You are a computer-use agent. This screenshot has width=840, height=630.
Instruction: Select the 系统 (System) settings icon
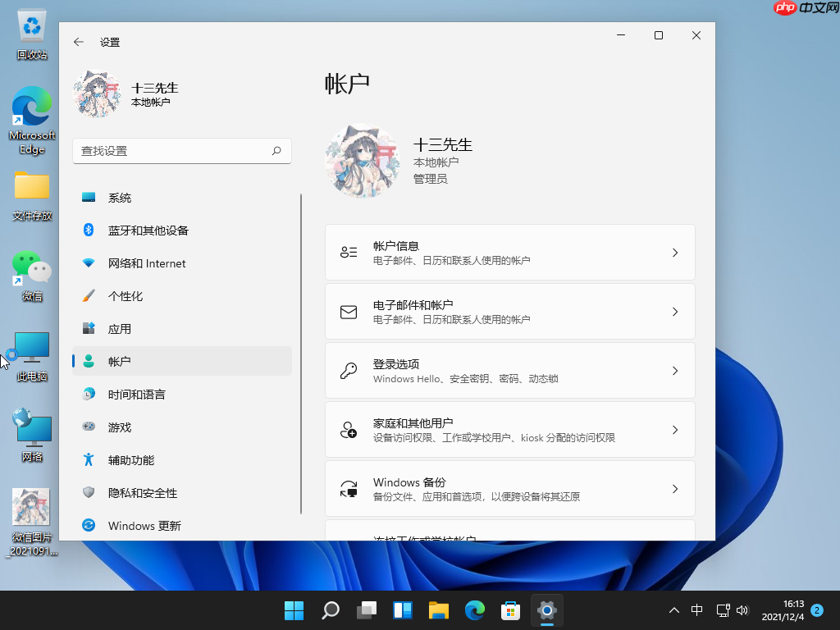pyautogui.click(x=87, y=197)
